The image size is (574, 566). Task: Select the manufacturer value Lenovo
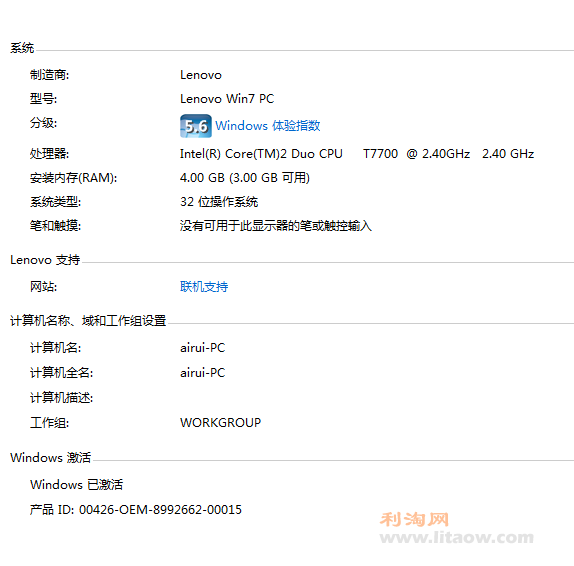201,75
